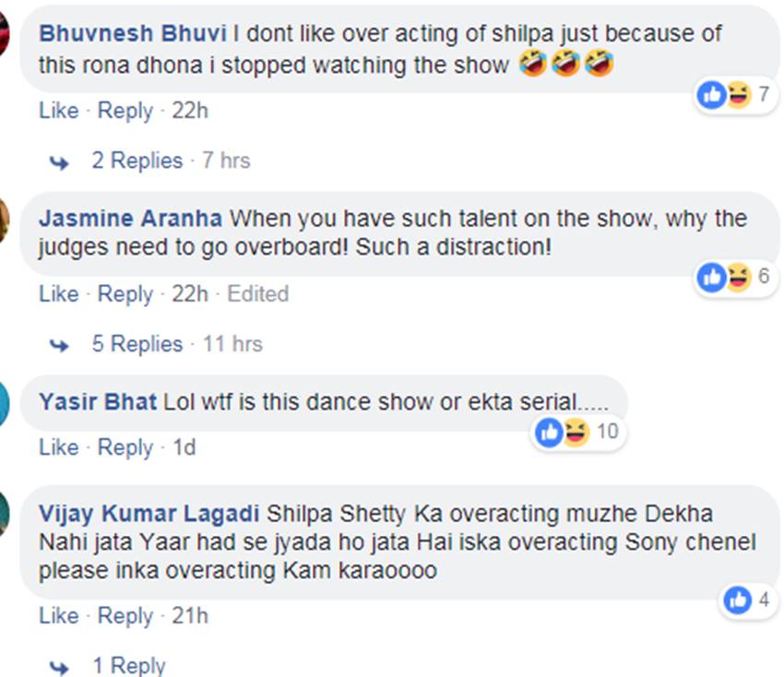Open Jasmine Aranha's profile name link
784x677 pixels.
tap(131, 219)
